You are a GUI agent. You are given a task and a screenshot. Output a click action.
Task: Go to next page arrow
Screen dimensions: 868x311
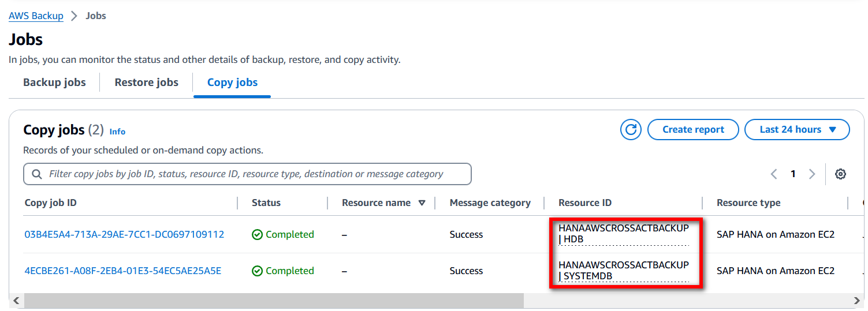(x=812, y=174)
